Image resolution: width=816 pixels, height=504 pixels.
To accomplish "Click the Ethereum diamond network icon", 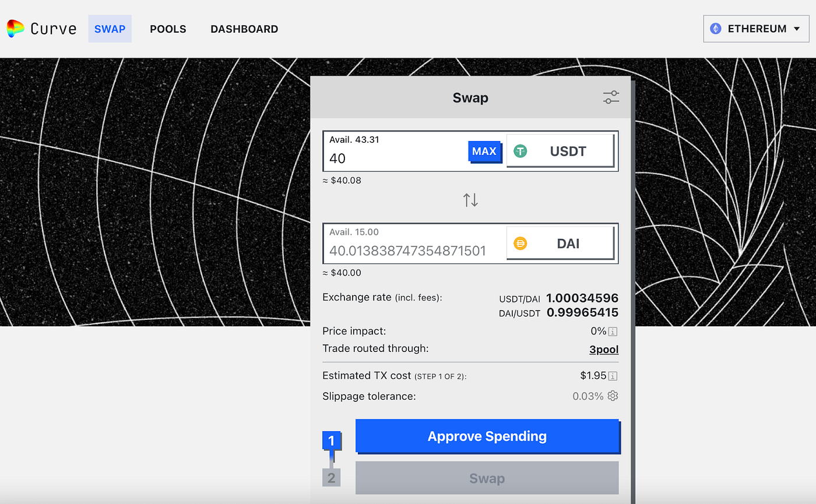I will (x=715, y=29).
